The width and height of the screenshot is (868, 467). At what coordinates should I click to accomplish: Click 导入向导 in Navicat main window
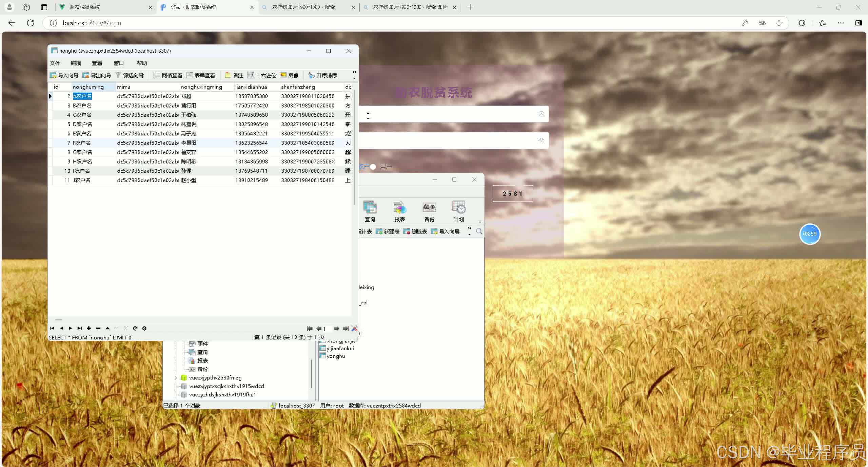coord(445,231)
